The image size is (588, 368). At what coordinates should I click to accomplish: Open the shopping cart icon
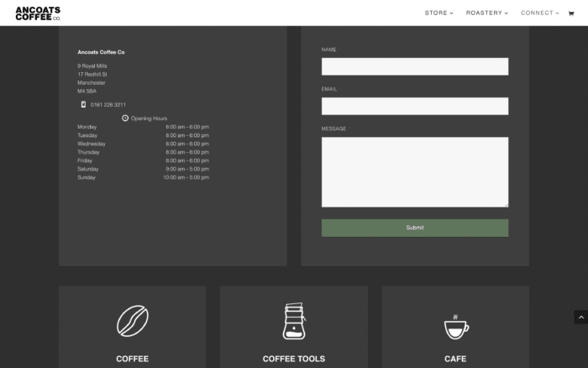pos(571,13)
